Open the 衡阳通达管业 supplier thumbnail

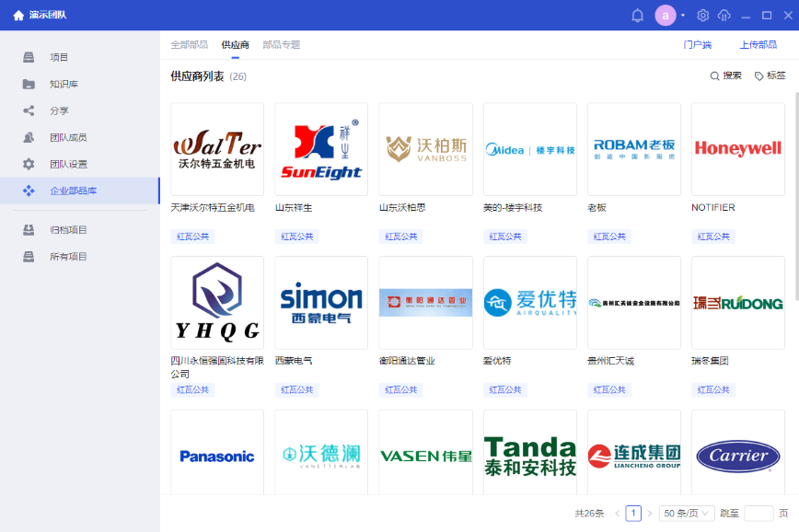[x=425, y=303]
